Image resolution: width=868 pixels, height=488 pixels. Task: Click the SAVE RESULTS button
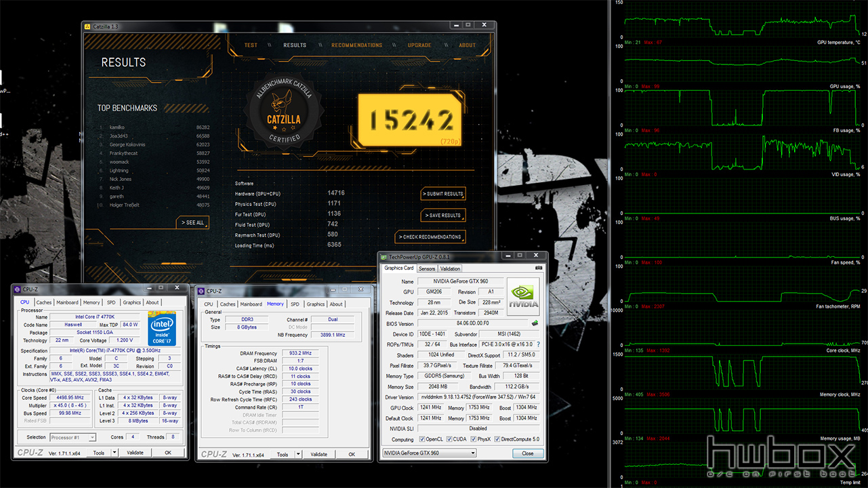pos(443,216)
